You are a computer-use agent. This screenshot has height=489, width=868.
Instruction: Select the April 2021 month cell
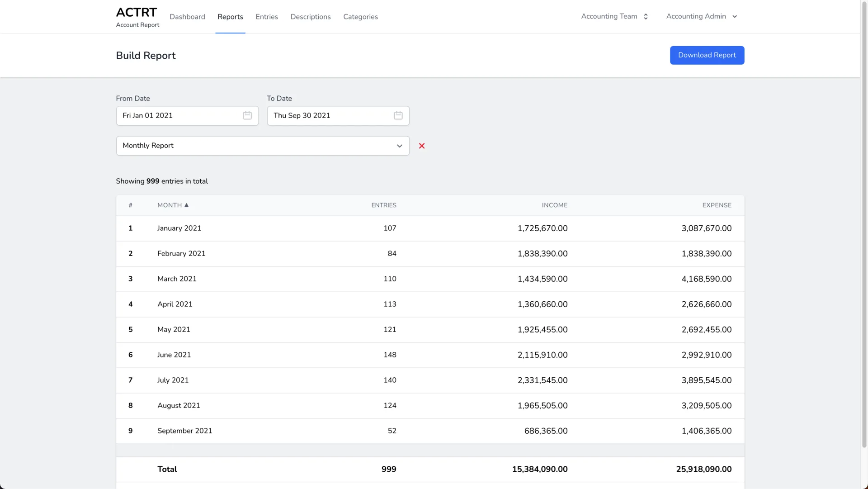tap(175, 304)
